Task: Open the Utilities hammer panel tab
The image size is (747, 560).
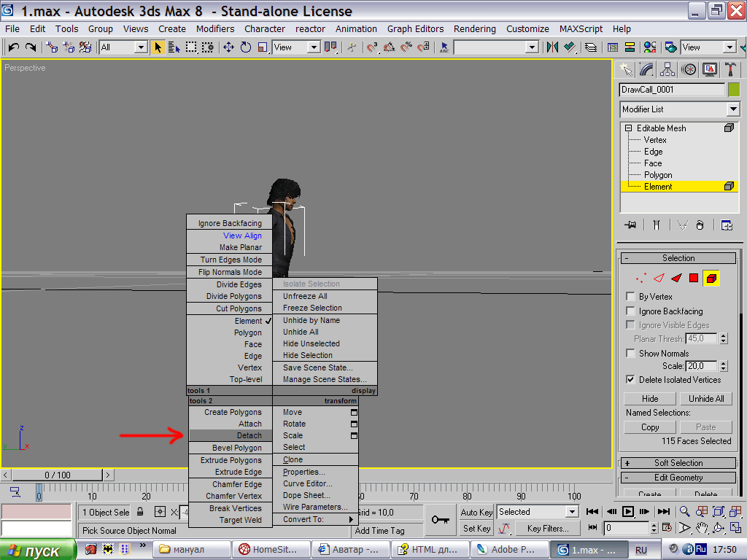Action: pos(730,69)
